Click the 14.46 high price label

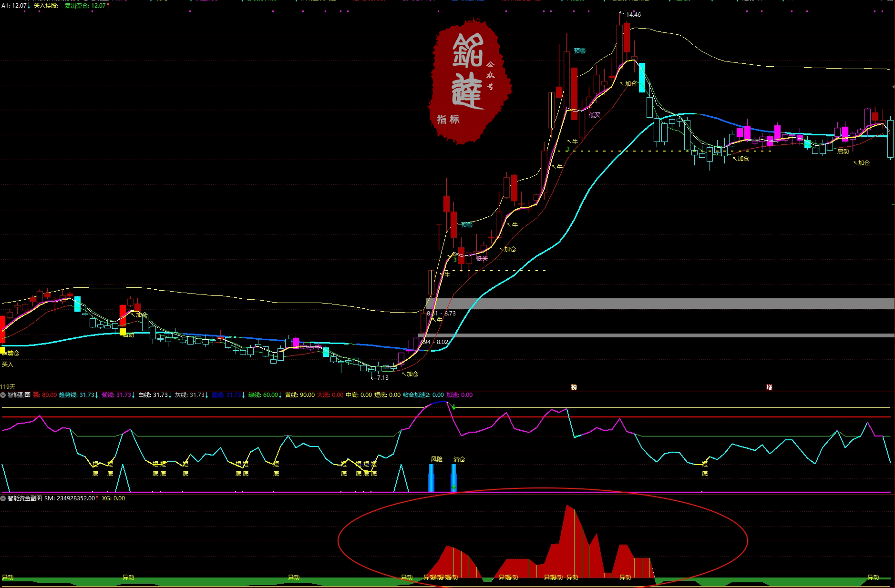pos(633,15)
